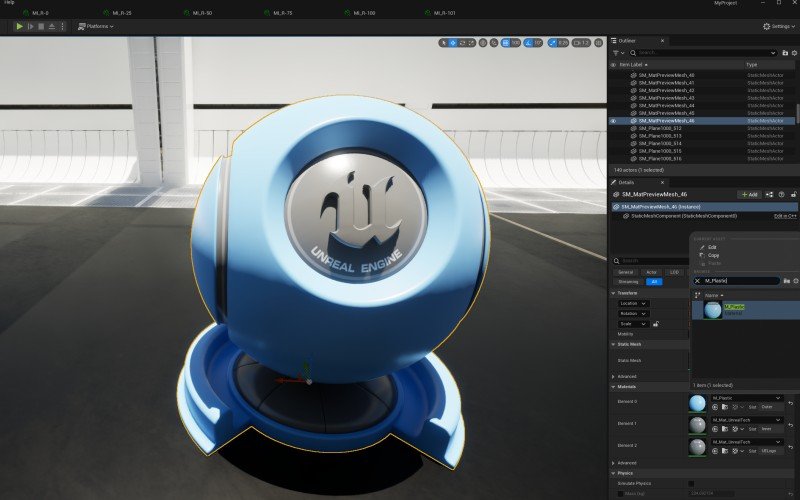Toggle the world/local coordinate space icon
Viewport: 800px width, 500px height.
pyautogui.click(x=483, y=43)
